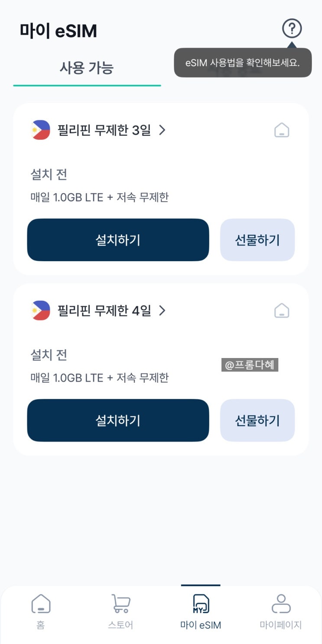Install the 4-day Philippines eSIM with 설치하기
The height and width of the screenshot is (644, 322).
point(118,421)
